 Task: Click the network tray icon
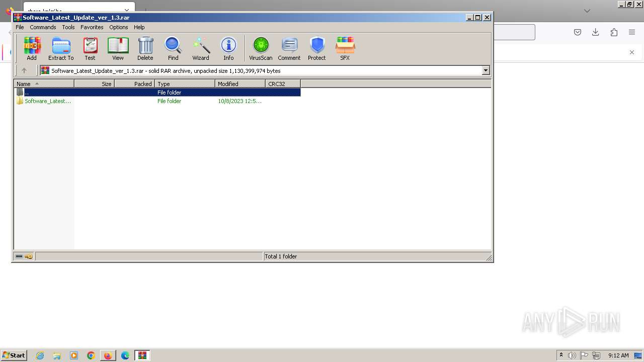tap(596, 355)
